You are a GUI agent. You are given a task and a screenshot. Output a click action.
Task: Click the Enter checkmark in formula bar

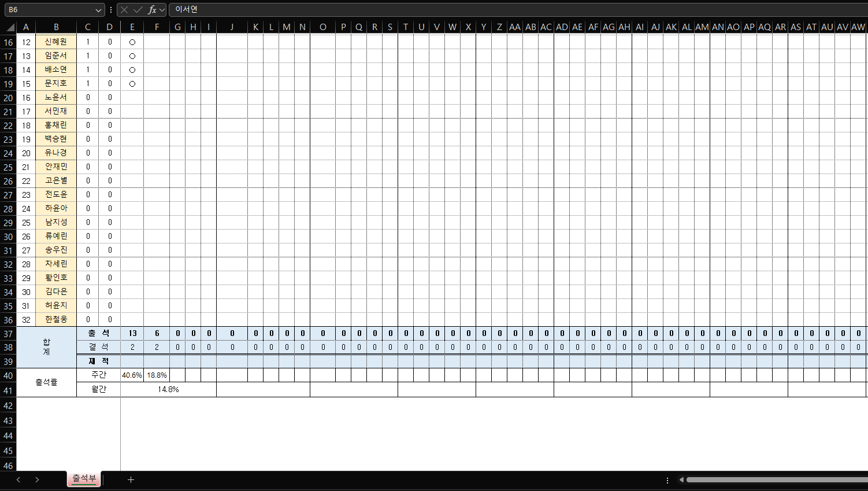[138, 10]
